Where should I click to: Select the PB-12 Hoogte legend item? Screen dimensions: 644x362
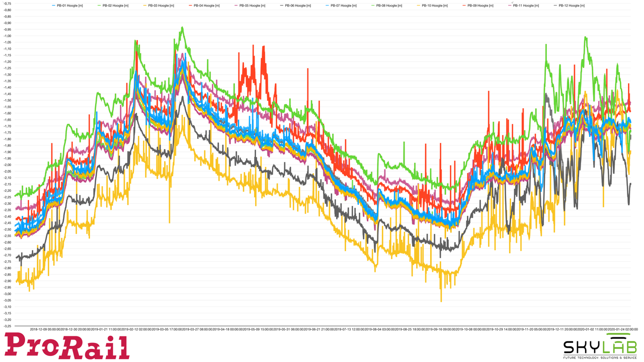[570, 6]
